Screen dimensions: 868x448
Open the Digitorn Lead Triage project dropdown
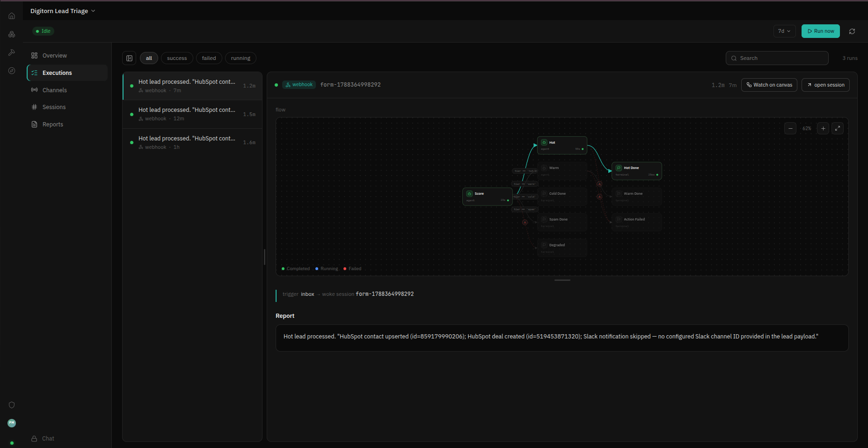[x=62, y=11]
